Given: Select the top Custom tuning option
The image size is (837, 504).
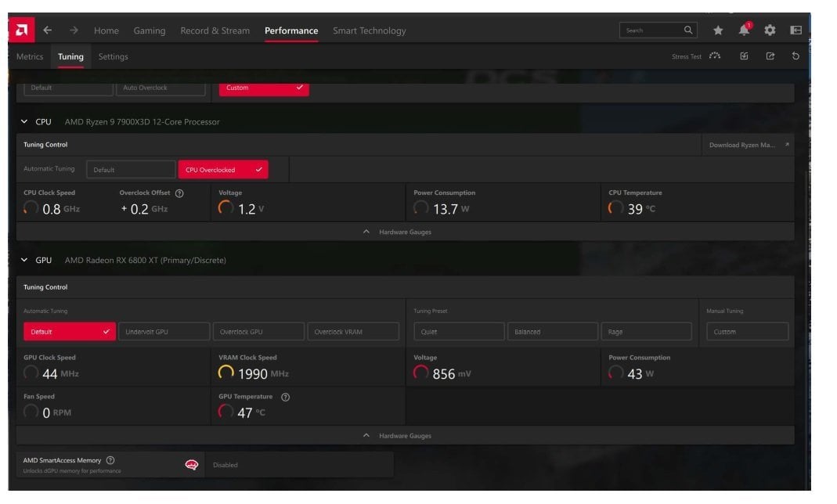Looking at the screenshot, I should coord(264,88).
